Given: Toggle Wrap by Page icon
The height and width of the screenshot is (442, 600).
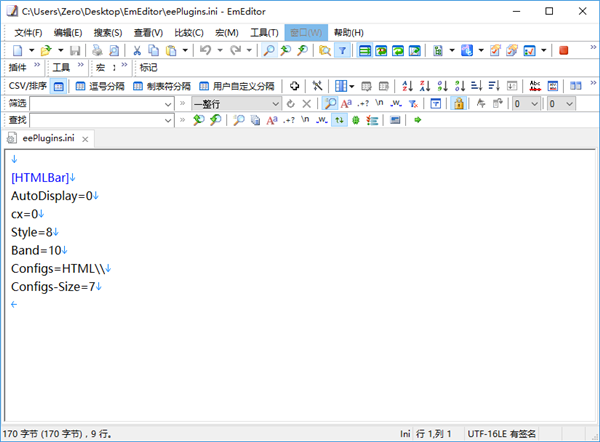Looking at the screenshot, I should (x=415, y=51).
